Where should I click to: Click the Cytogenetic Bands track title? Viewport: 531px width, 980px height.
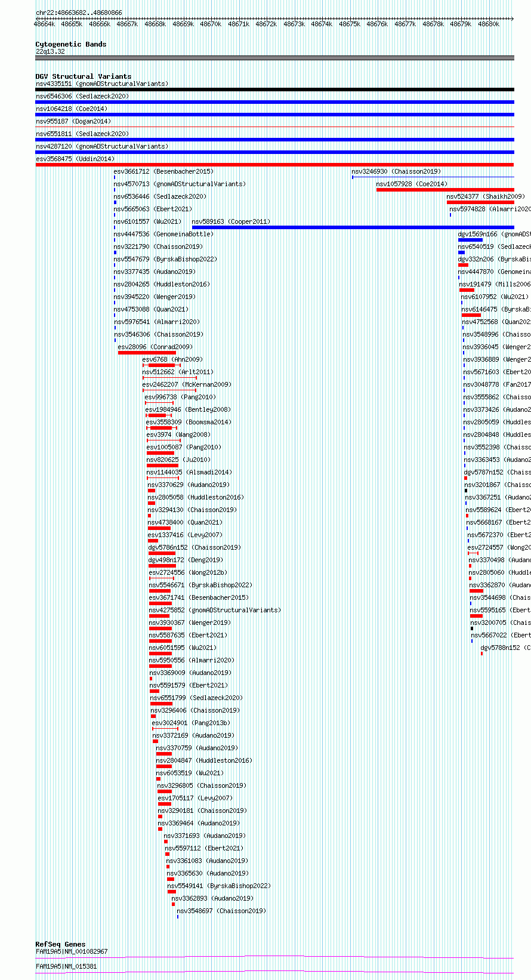(x=71, y=44)
